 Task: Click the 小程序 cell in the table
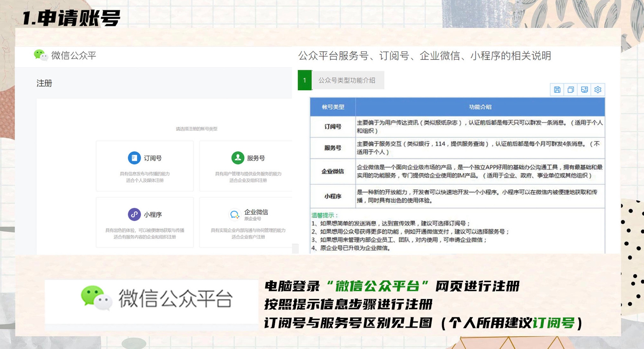point(333,196)
